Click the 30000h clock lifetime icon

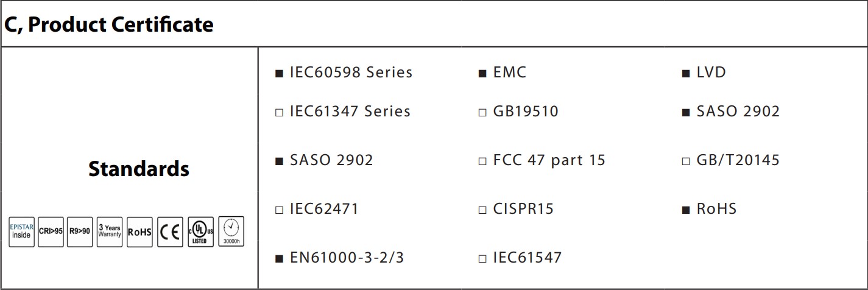pos(231,232)
